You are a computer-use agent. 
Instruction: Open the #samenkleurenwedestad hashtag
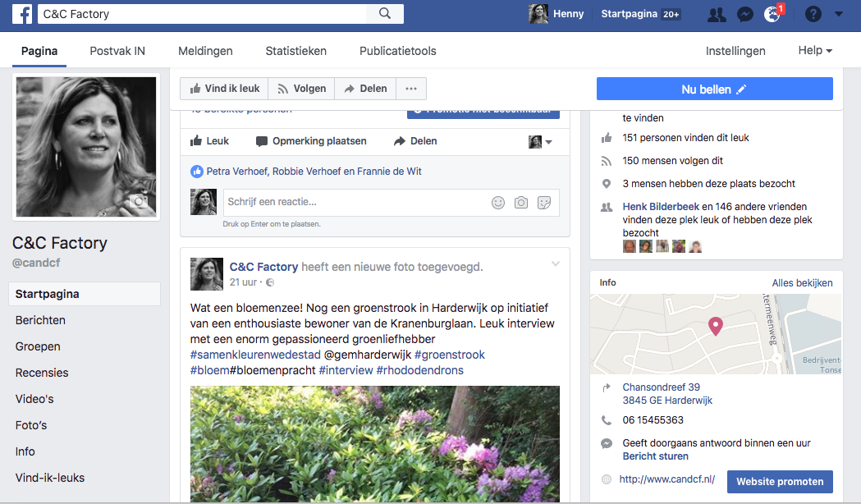[x=255, y=355]
